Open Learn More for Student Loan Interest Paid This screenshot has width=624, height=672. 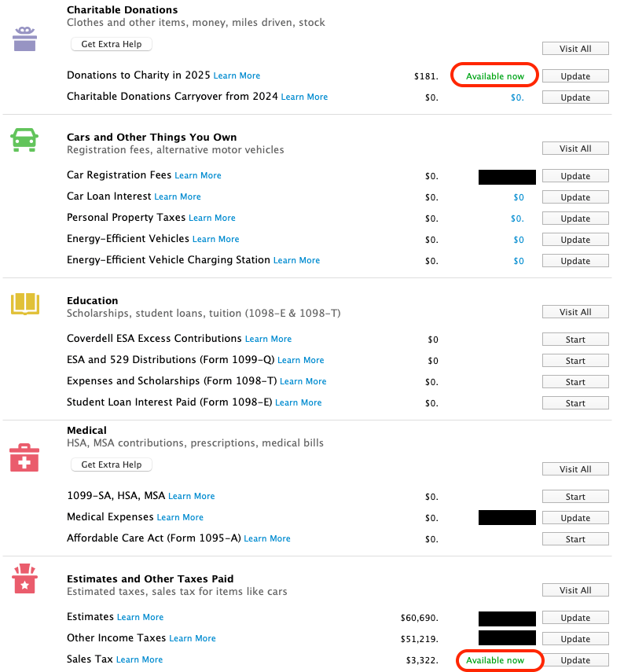[x=298, y=402]
